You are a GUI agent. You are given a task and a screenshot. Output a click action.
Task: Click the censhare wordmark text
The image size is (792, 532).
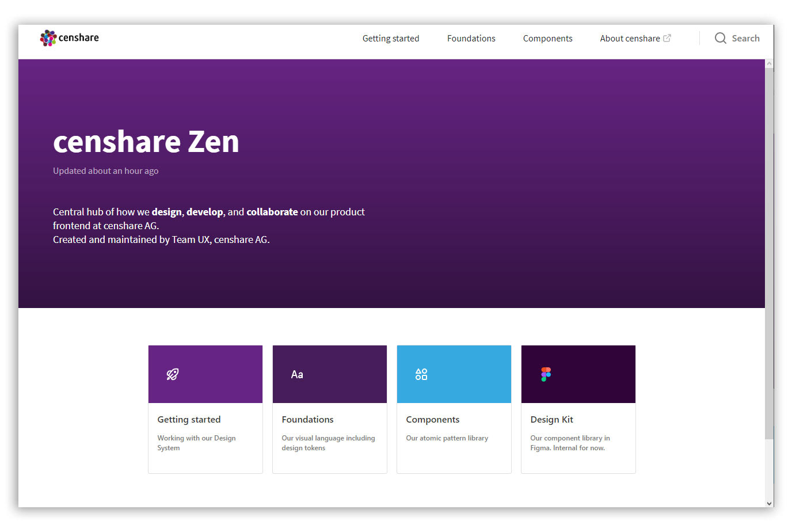point(79,38)
